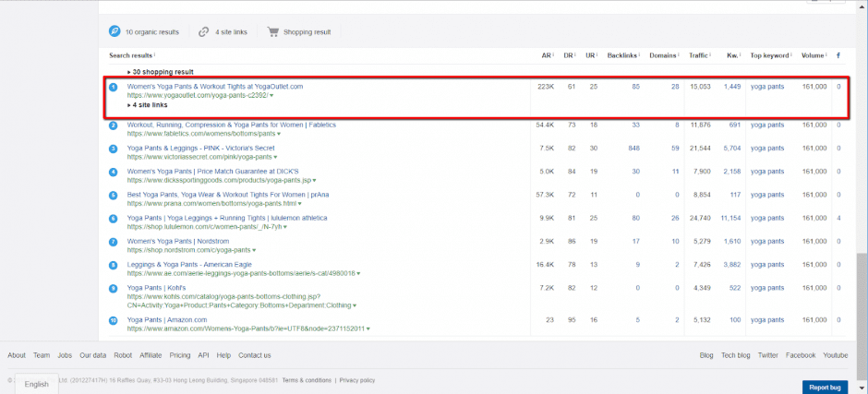Viewport: 868px width, 394px height.
Task: Open the Youtube footer link
Action: coord(836,355)
